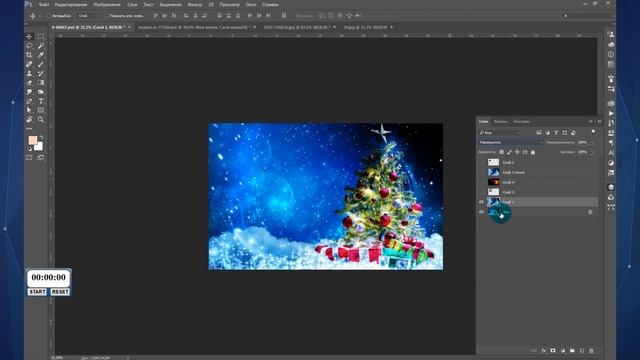Select the Lasso tool
The width and height of the screenshot is (640, 360).
coord(29,46)
